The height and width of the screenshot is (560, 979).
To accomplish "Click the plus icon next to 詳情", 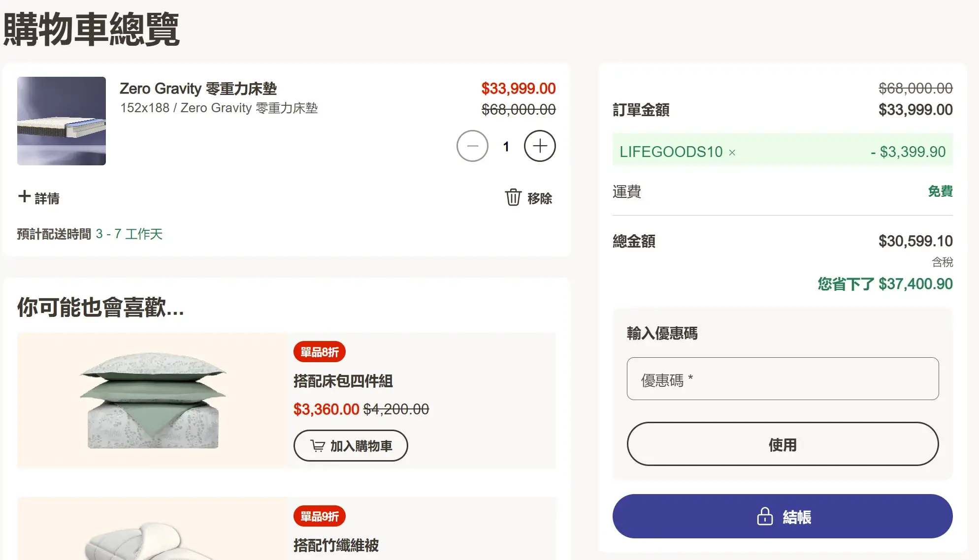I will (x=24, y=196).
